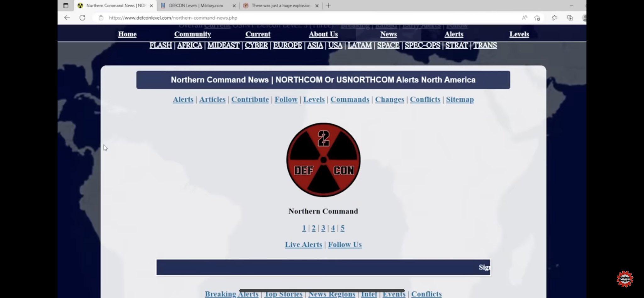The width and height of the screenshot is (644, 298).
Task: Open the News menu link
Action: (x=388, y=34)
